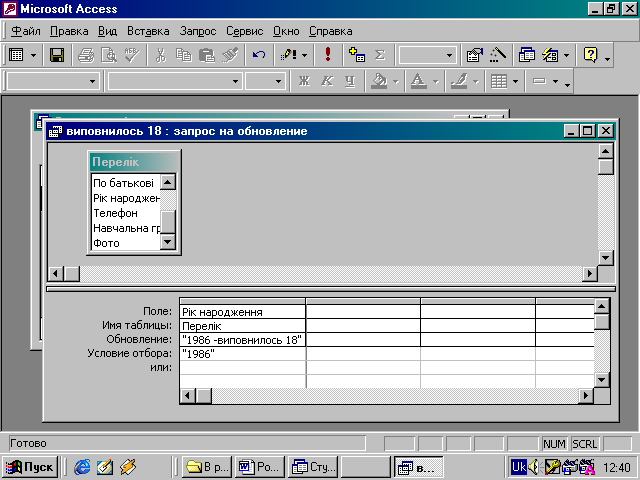Click the New Object icon
Screen dimensions: 640x480
pyautogui.click(x=550, y=55)
